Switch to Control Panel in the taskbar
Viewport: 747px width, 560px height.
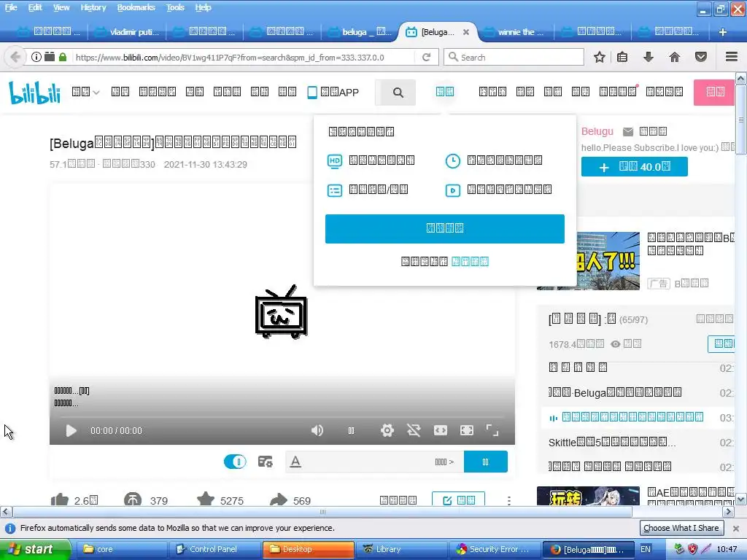[x=213, y=549]
